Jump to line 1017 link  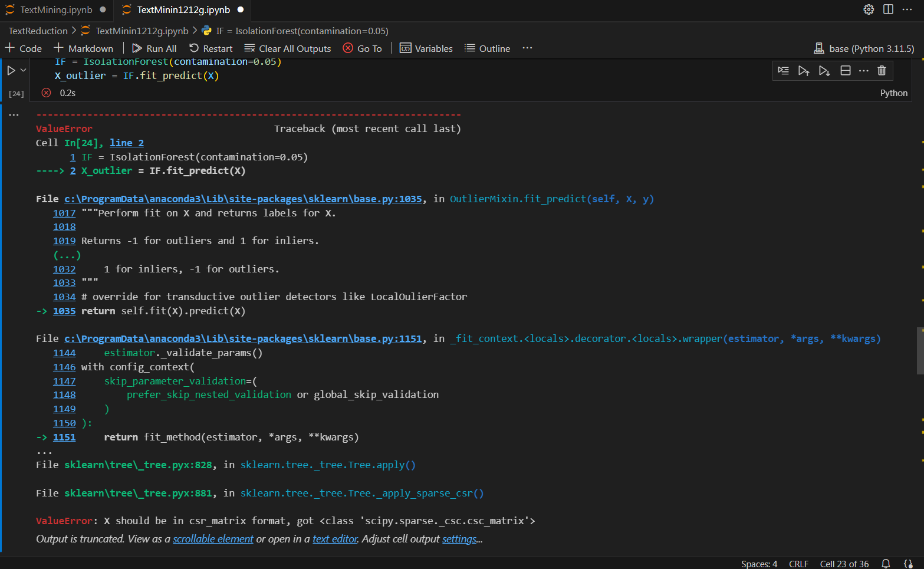(x=64, y=213)
